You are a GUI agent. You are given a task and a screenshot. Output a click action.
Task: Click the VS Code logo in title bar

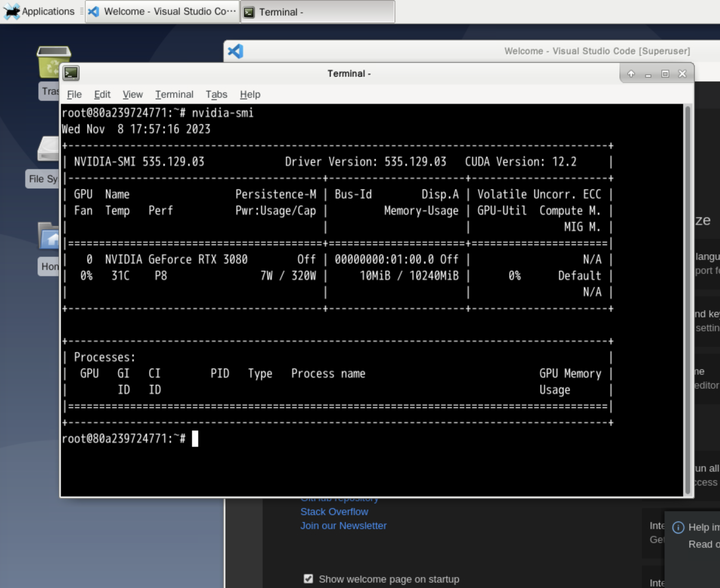tap(235, 51)
